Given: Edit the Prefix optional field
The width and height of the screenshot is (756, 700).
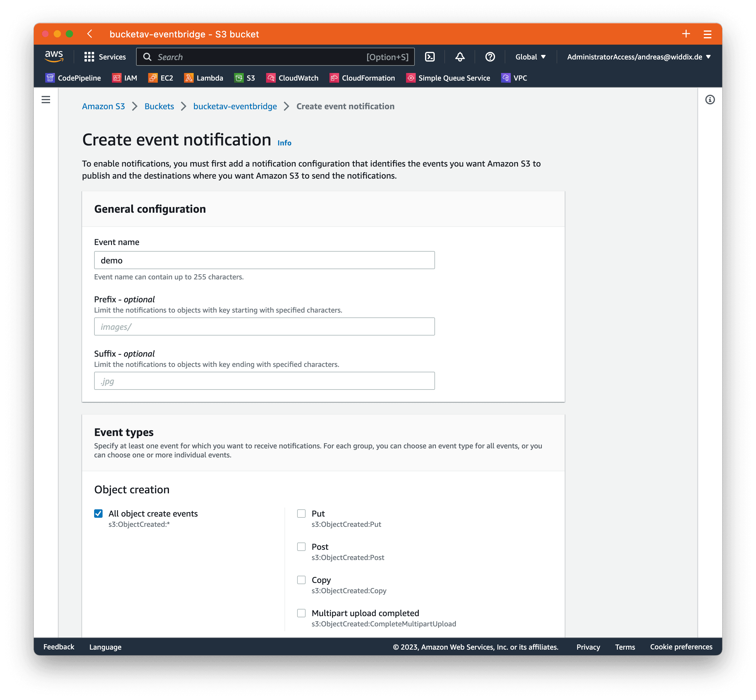Looking at the screenshot, I should tap(264, 326).
